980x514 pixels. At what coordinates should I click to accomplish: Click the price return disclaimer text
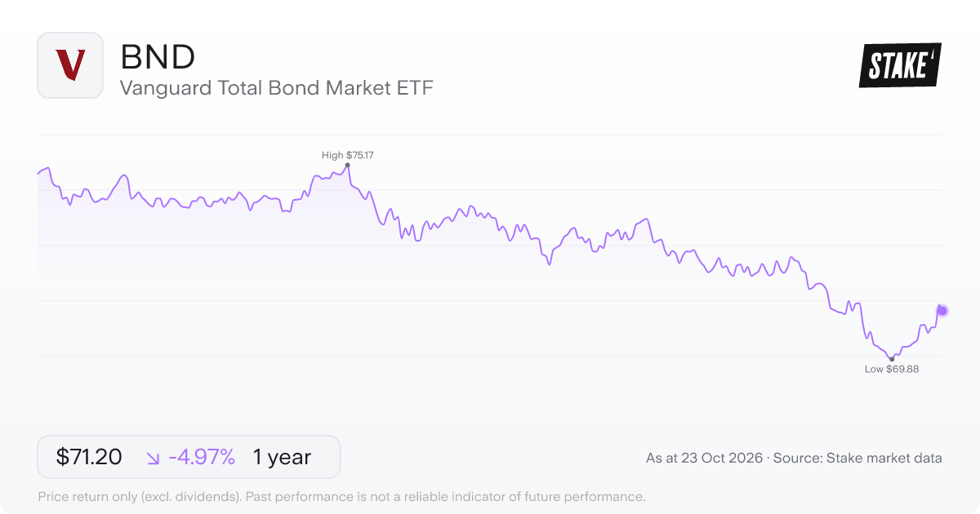click(x=341, y=496)
